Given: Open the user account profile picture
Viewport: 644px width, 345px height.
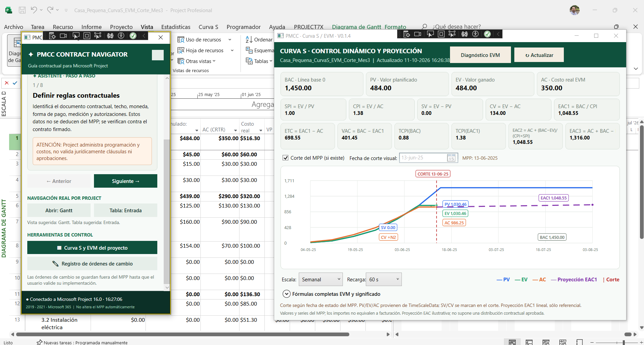Looking at the screenshot, I should (575, 10).
